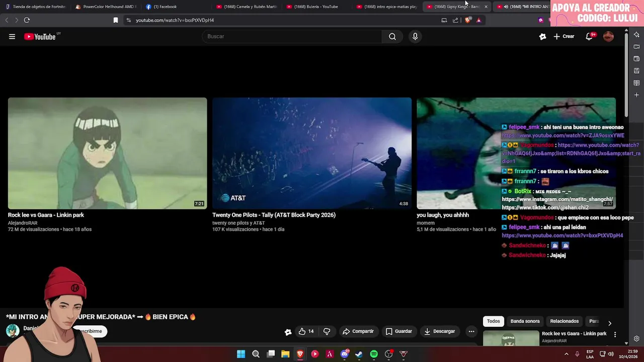Add a new item to Brave sidebar
The height and width of the screenshot is (362, 644).
coord(636,95)
